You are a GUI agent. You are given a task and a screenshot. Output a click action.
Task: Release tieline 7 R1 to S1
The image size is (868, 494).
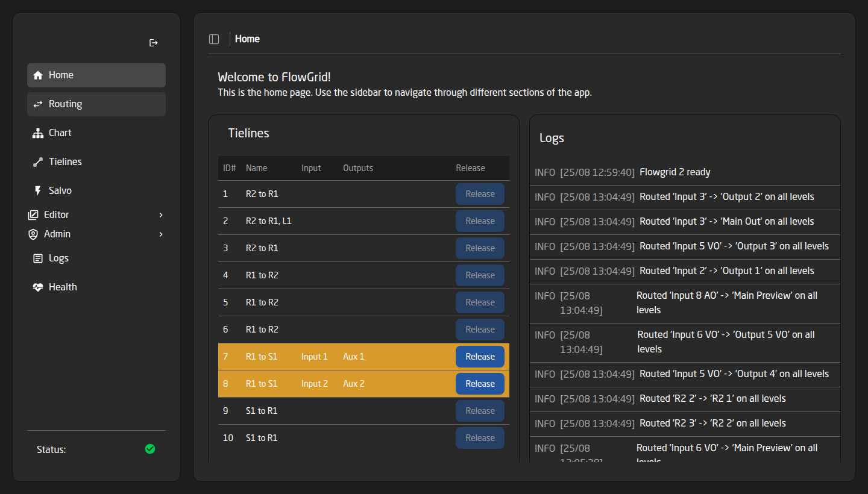coord(480,357)
